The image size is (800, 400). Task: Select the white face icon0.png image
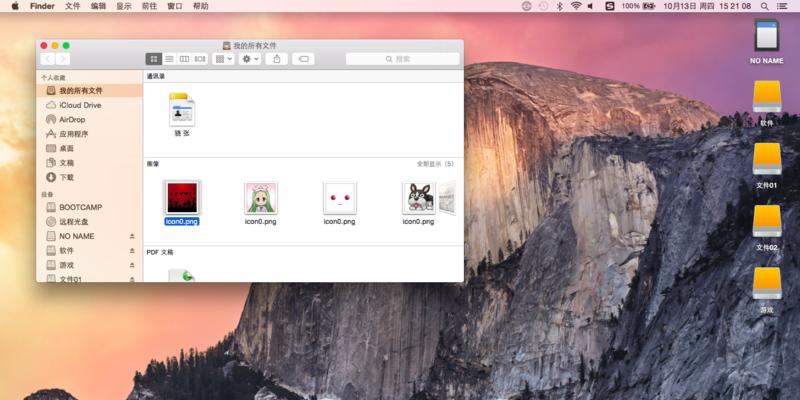pos(340,198)
